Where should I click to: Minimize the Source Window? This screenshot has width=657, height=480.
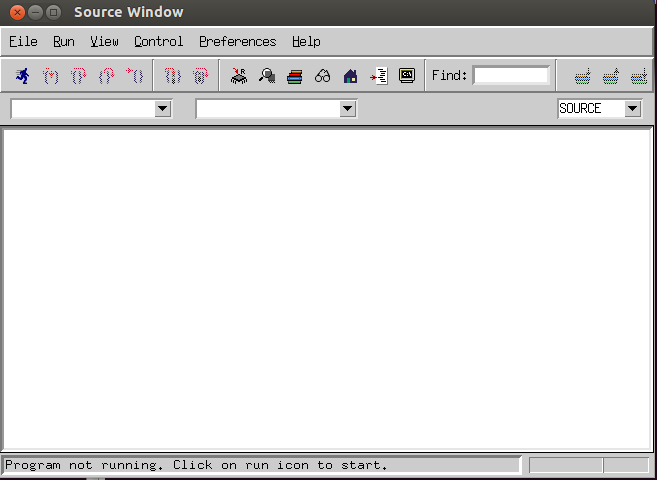tap(36, 13)
